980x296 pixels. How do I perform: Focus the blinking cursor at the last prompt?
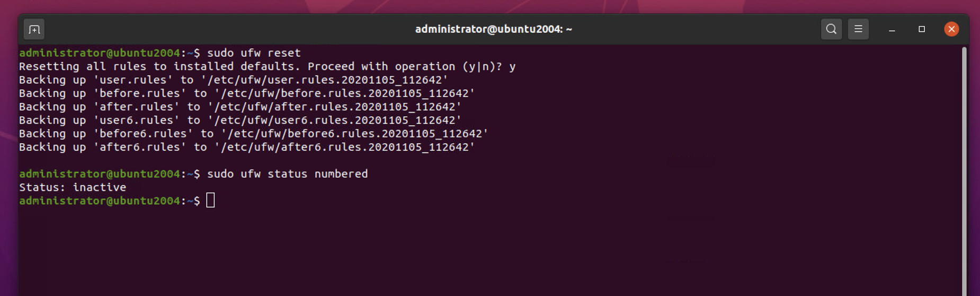point(210,201)
